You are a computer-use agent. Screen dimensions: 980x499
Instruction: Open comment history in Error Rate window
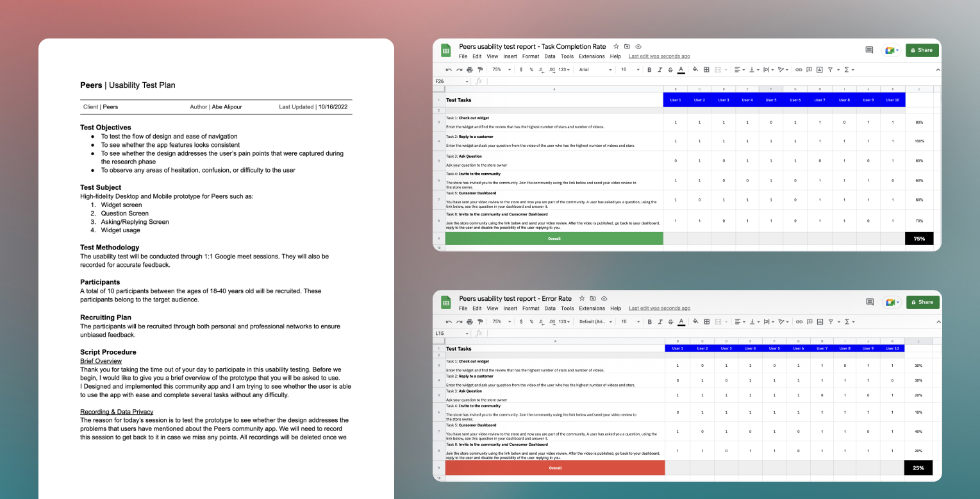870,302
